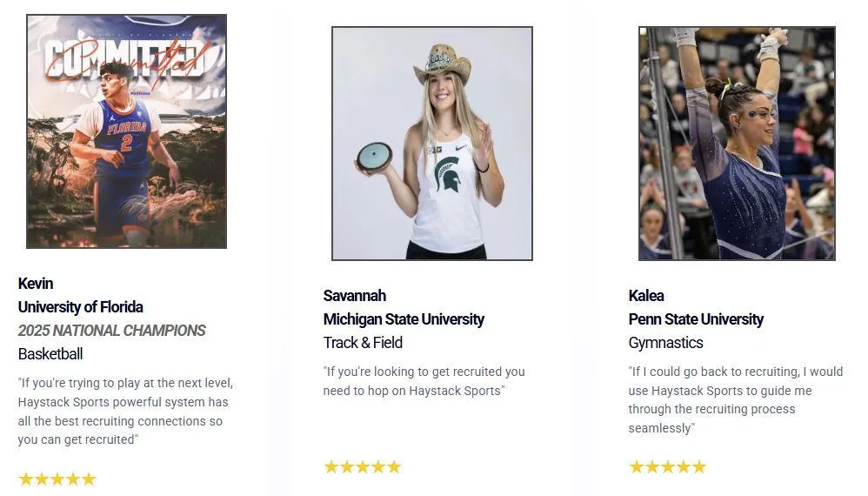Click Savannah's Michigan State track photo
The height and width of the screenshot is (496, 868).
pyautogui.click(x=431, y=144)
